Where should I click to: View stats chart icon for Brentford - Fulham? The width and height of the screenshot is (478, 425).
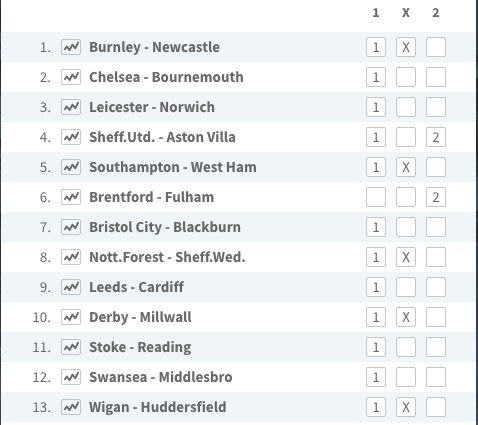(71, 197)
